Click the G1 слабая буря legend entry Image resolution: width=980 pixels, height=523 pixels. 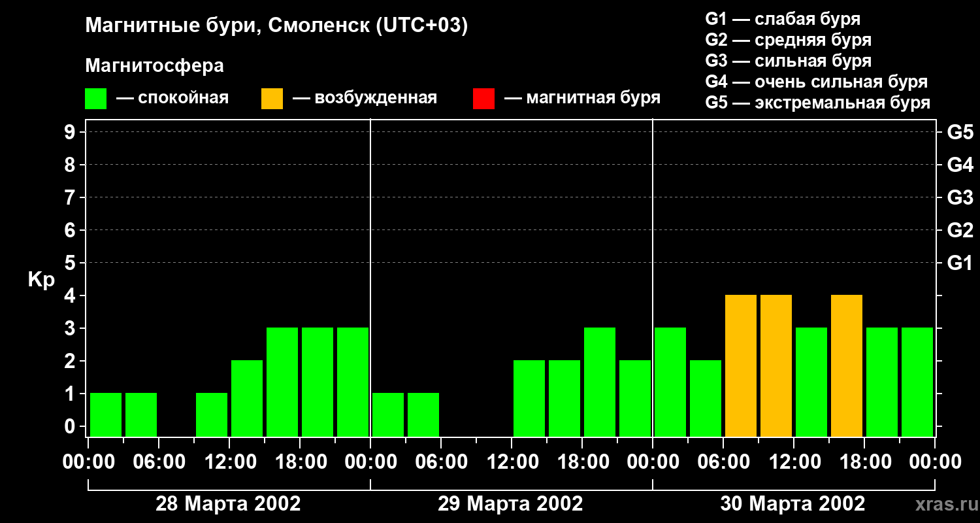click(783, 19)
